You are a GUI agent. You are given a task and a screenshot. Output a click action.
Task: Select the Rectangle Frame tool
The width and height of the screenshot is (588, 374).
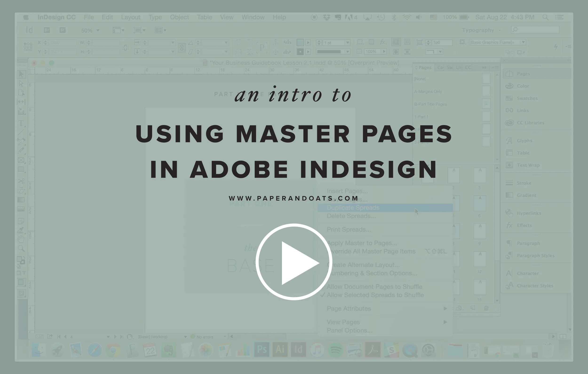21,160
